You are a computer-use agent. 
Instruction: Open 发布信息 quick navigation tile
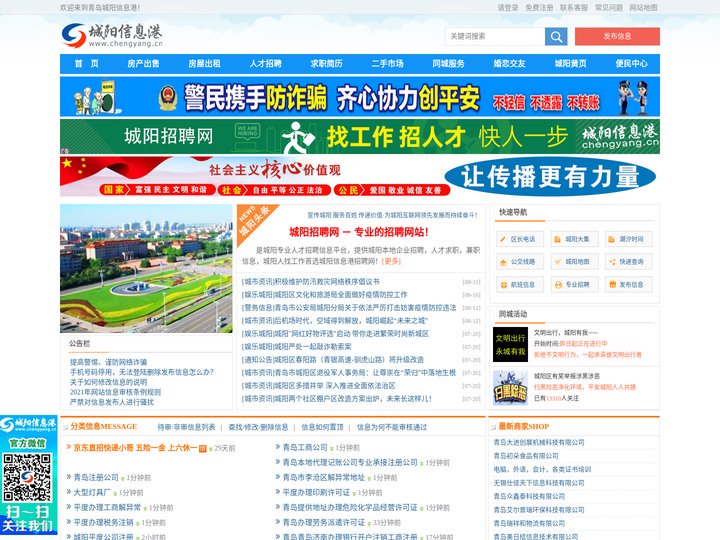pyautogui.click(x=629, y=285)
